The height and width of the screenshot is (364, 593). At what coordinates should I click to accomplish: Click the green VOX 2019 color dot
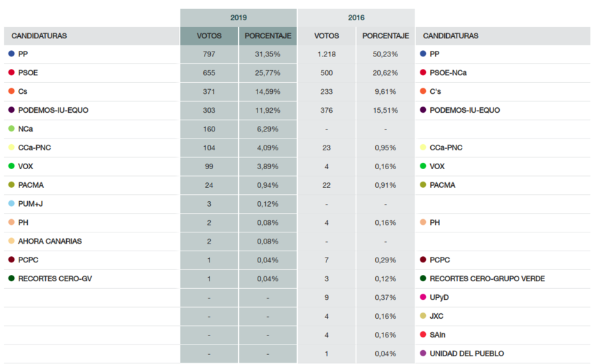tap(12, 166)
